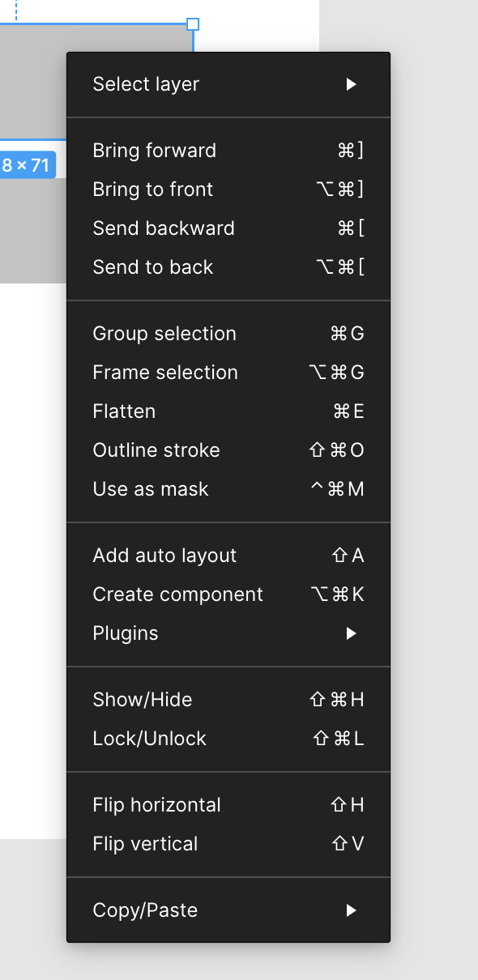Click the blue dimension label badge
478x980 pixels.
coord(28,165)
